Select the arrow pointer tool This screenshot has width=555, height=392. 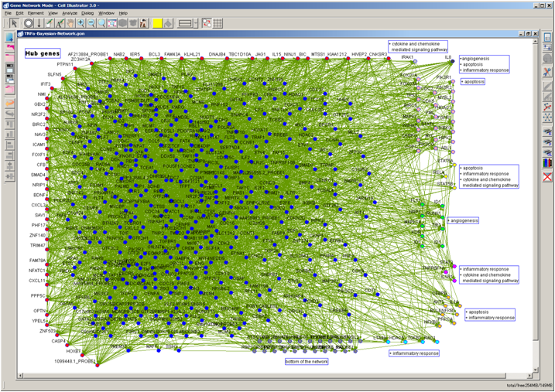pyautogui.click(x=14, y=23)
